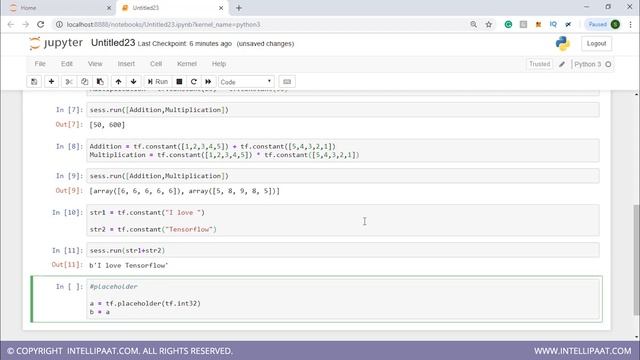Restart the kernel
Screen dimensions: 640x360
[194, 82]
